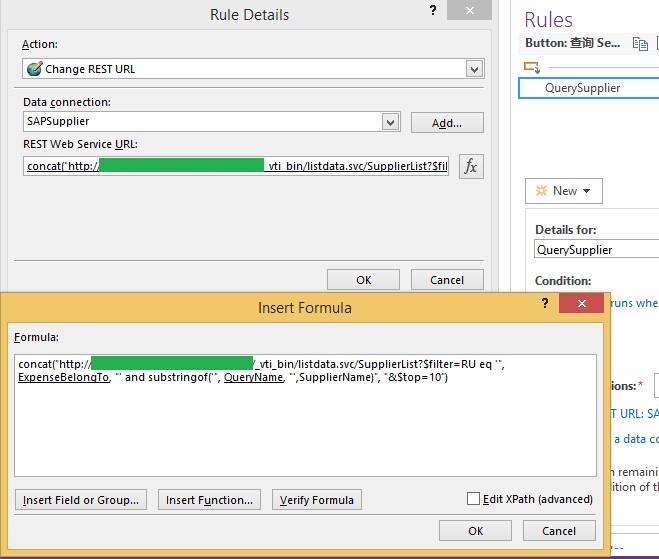Click the REST Web Service URL field
The width and height of the screenshot is (659, 559).
click(238, 166)
